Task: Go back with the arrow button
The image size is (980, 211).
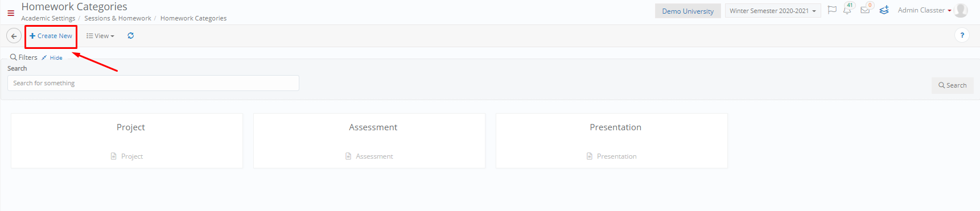Action: (x=14, y=36)
